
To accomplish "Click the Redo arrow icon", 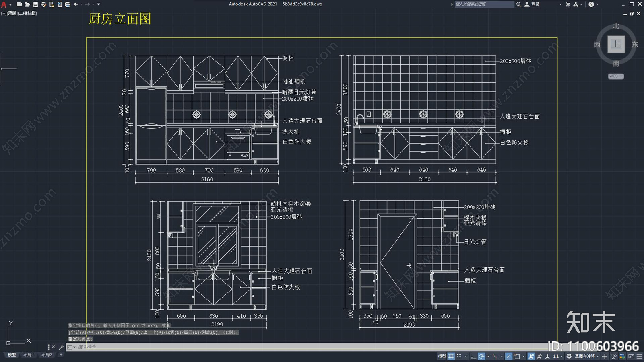I will point(88,4).
